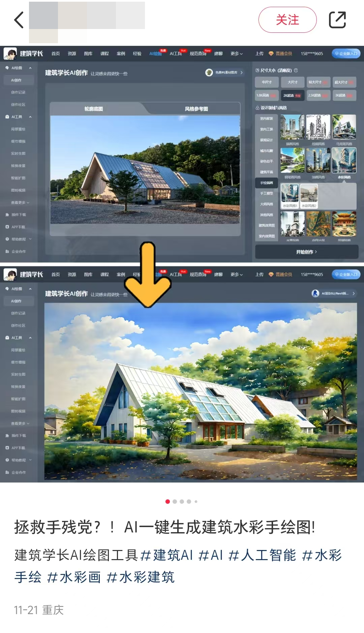Open the #水彩建筑 hashtag
Image resolution: width=364 pixels, height=633 pixels.
click(140, 577)
